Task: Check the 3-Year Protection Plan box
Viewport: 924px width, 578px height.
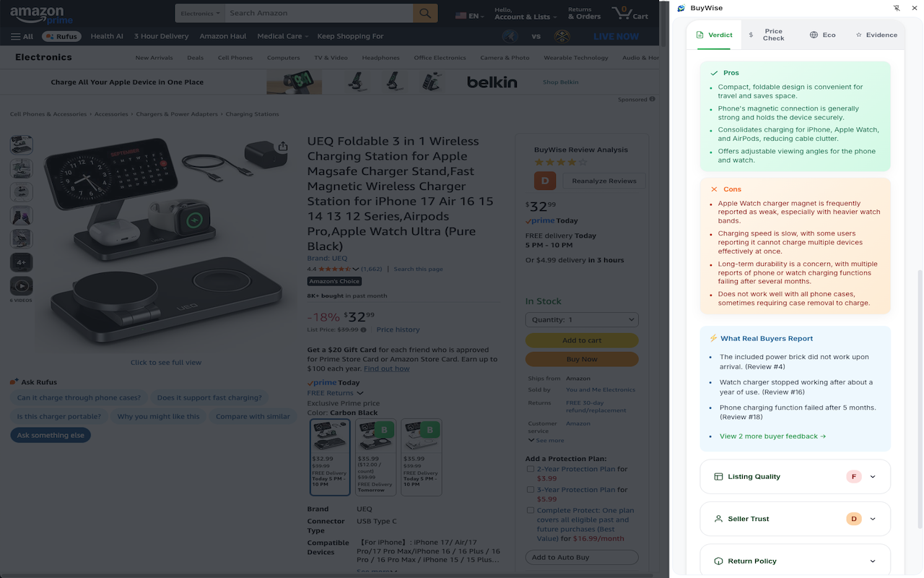Action: click(x=531, y=490)
